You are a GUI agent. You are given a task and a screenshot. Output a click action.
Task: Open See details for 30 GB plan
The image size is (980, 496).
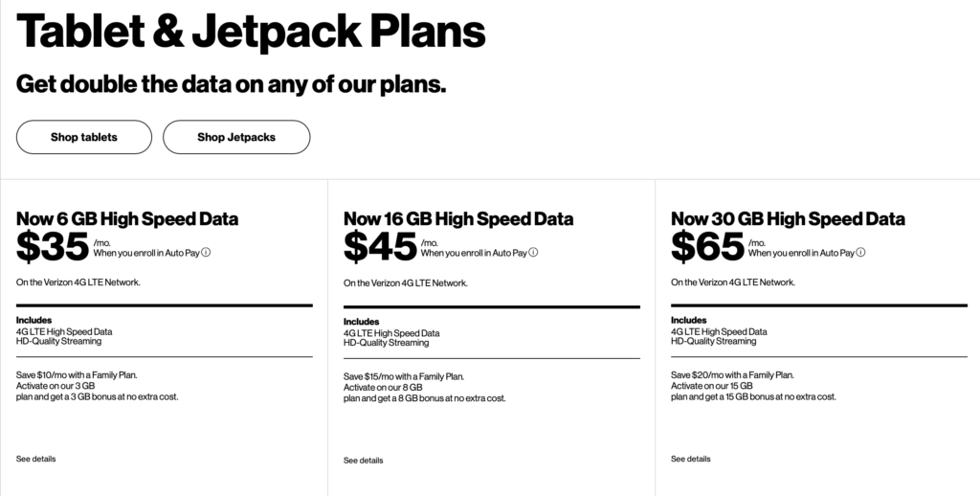[x=691, y=459]
